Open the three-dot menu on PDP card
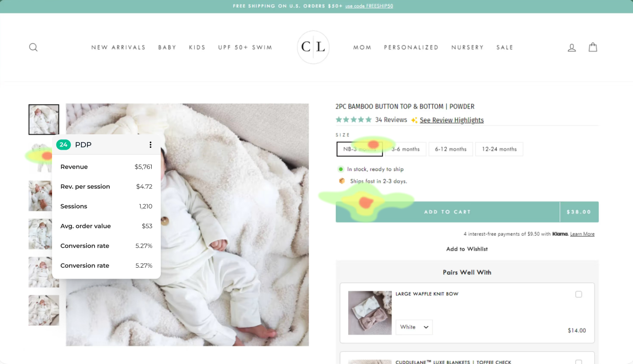633x364 pixels. [150, 145]
